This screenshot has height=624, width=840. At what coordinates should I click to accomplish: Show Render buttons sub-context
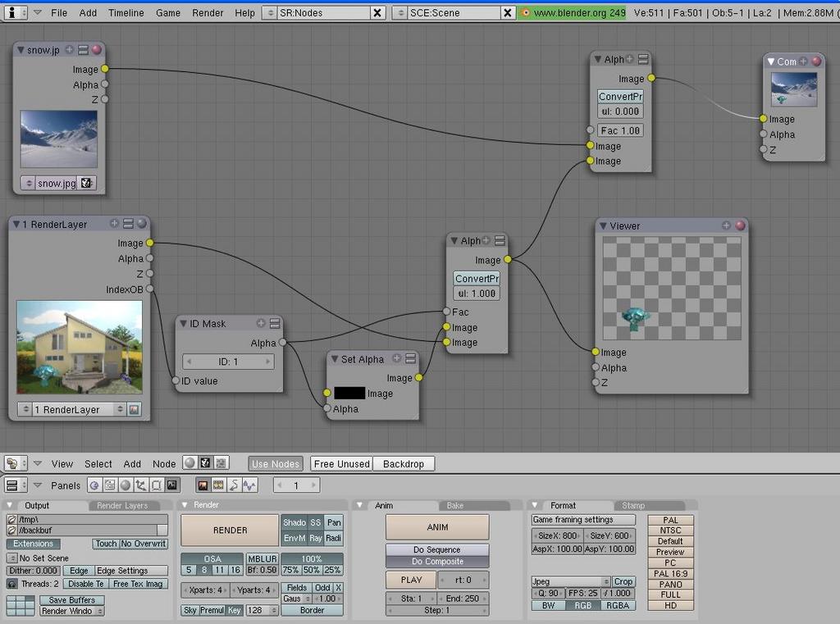pos(203,485)
